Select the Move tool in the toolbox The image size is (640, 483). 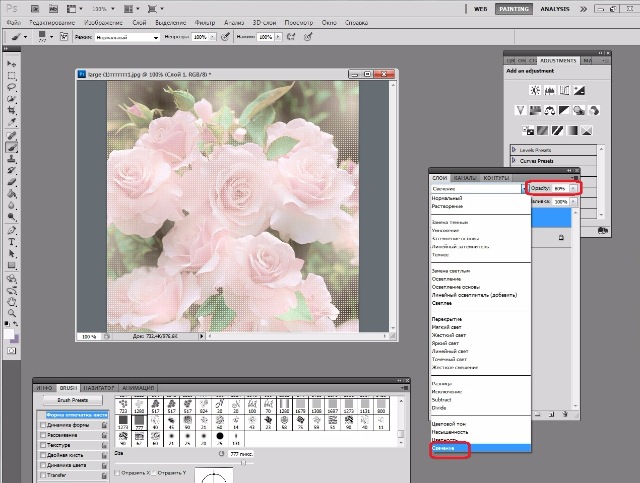click(x=11, y=62)
